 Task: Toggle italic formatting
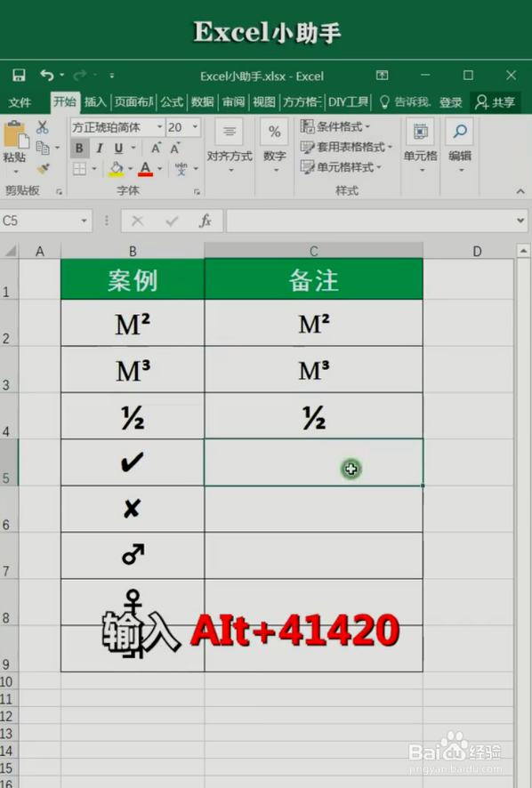tap(99, 149)
